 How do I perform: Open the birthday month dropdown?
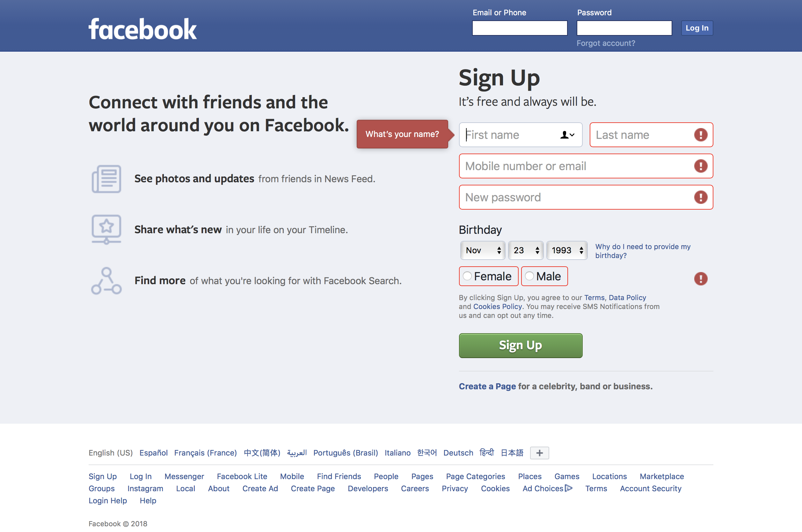coord(483,250)
